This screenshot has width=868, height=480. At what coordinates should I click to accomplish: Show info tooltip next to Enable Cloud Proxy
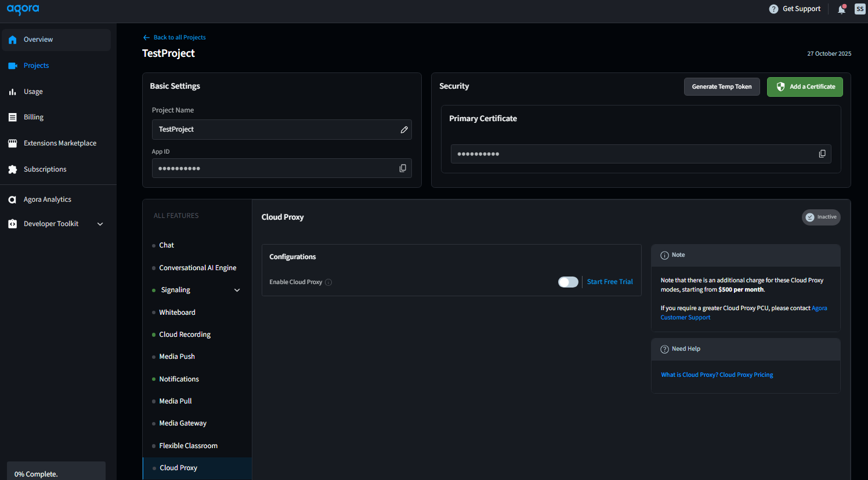pos(328,282)
